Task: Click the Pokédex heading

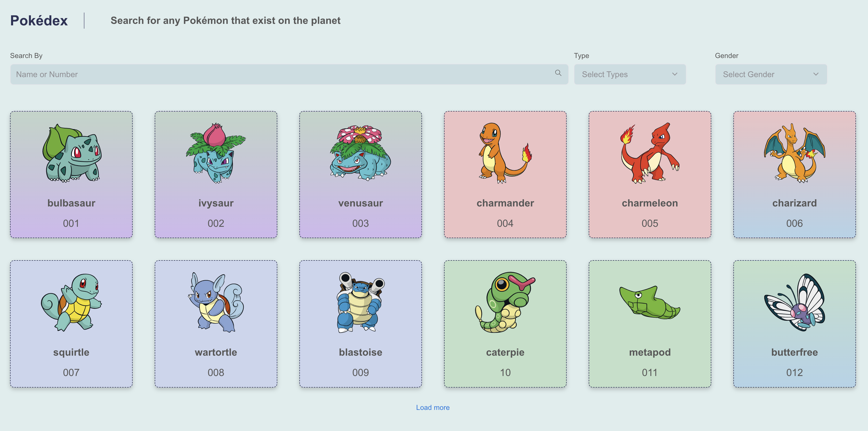Action: click(x=39, y=20)
